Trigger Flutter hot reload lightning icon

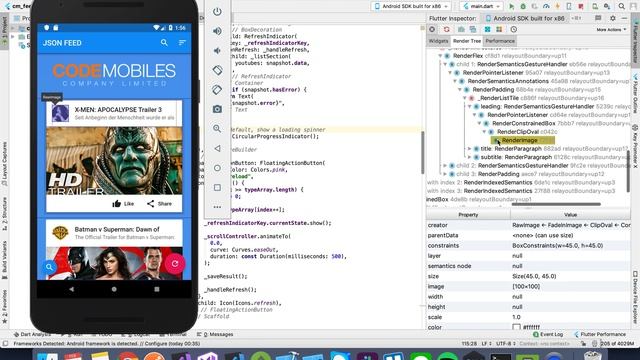click(x=558, y=6)
